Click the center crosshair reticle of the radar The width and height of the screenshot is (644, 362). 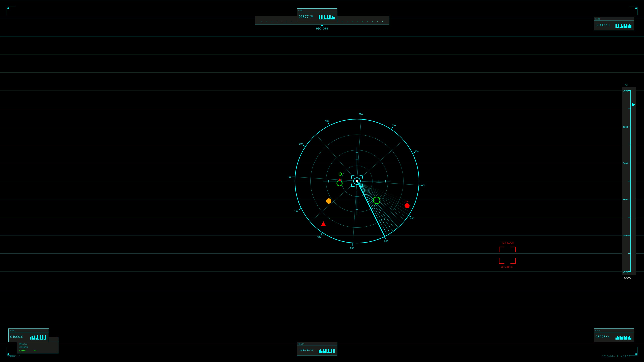click(357, 181)
